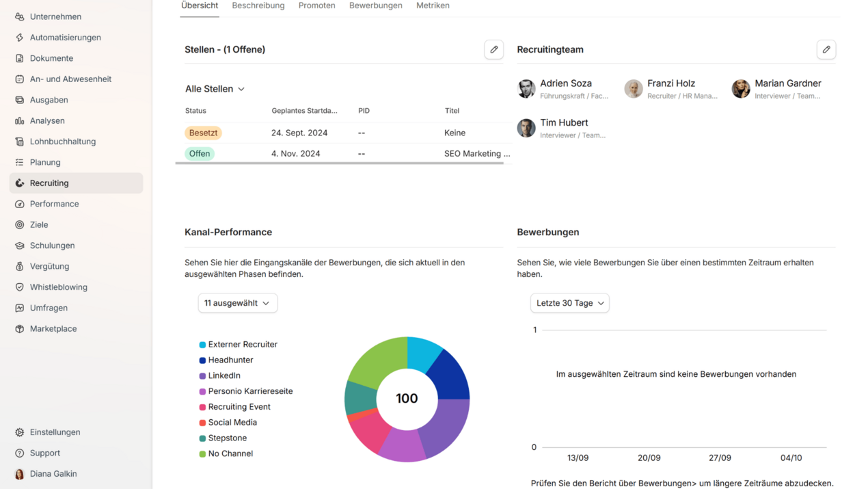This screenshot has height=489, width=868.
Task: Click the Offen status badge
Action: (x=200, y=154)
